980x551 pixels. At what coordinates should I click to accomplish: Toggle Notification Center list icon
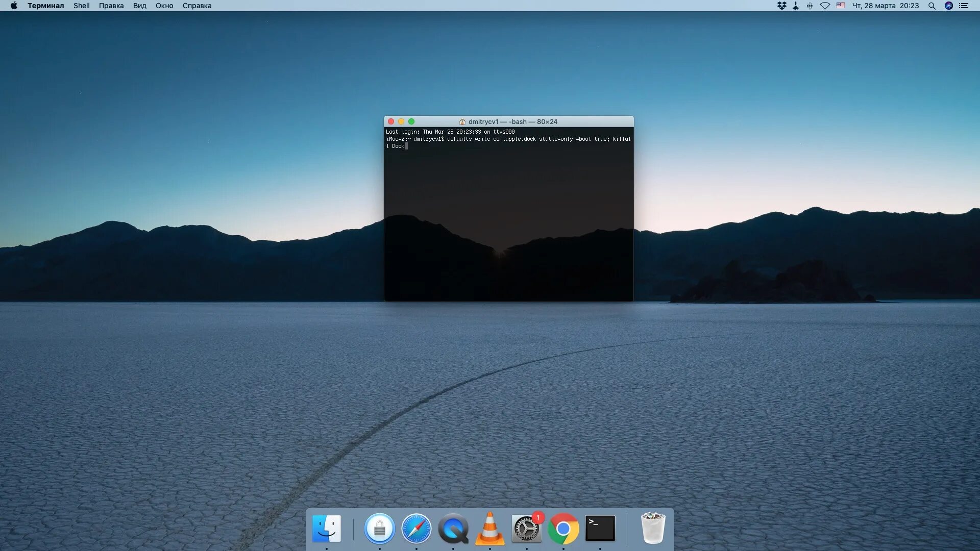point(964,6)
